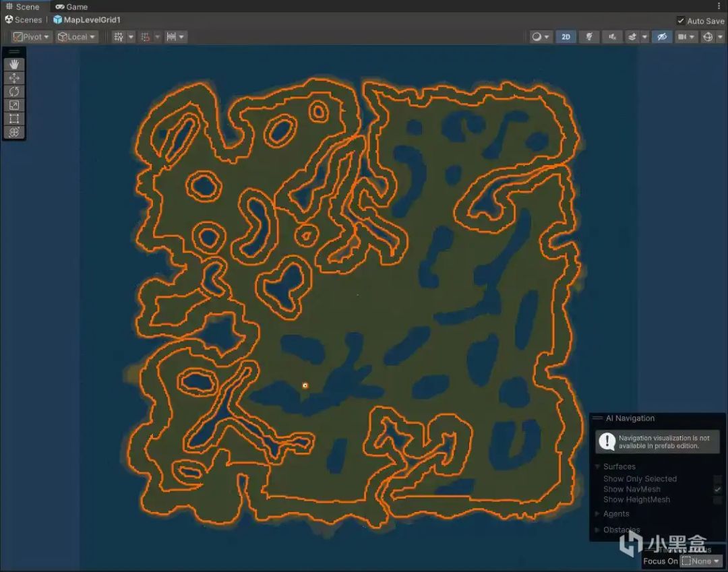Click the navigation visualization warning text

coord(664,442)
